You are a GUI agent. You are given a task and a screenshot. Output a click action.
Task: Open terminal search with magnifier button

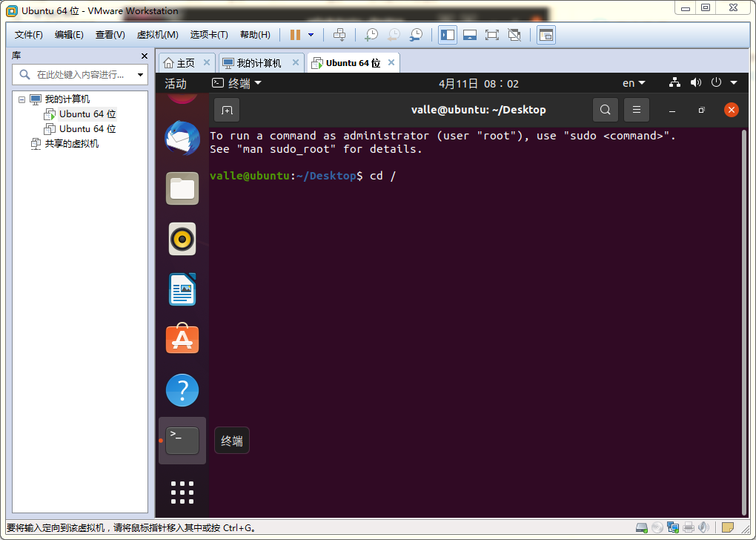(605, 110)
